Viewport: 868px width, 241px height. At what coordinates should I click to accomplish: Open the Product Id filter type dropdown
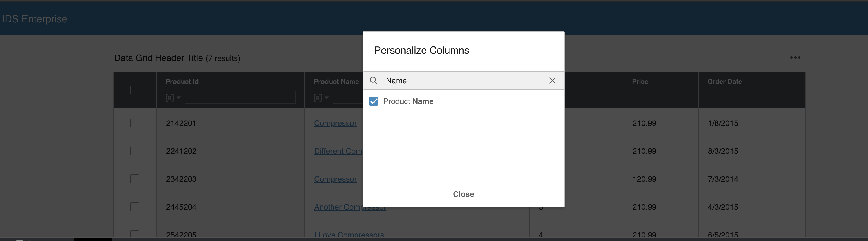[x=173, y=98]
